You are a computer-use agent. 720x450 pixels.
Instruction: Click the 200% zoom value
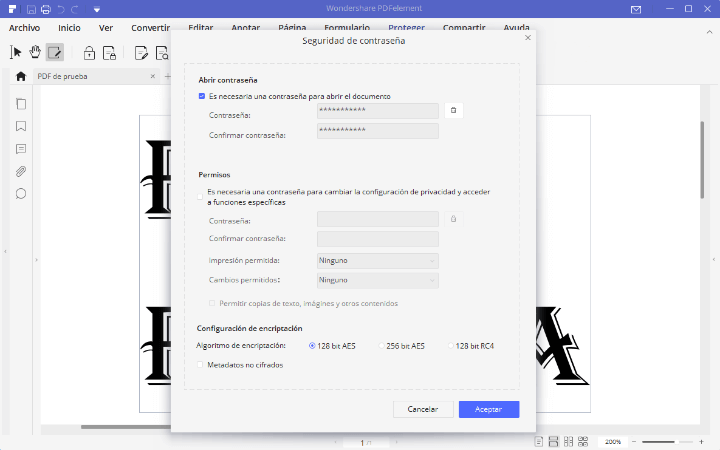(x=613, y=442)
